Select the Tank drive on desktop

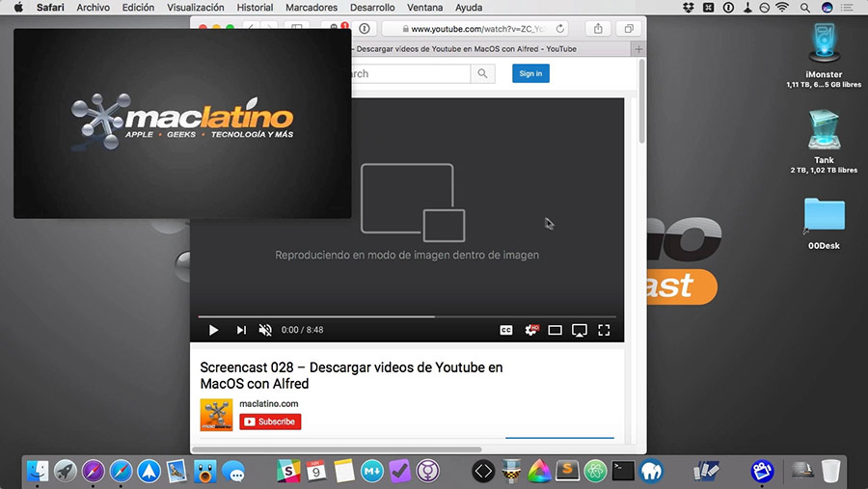pos(824,131)
